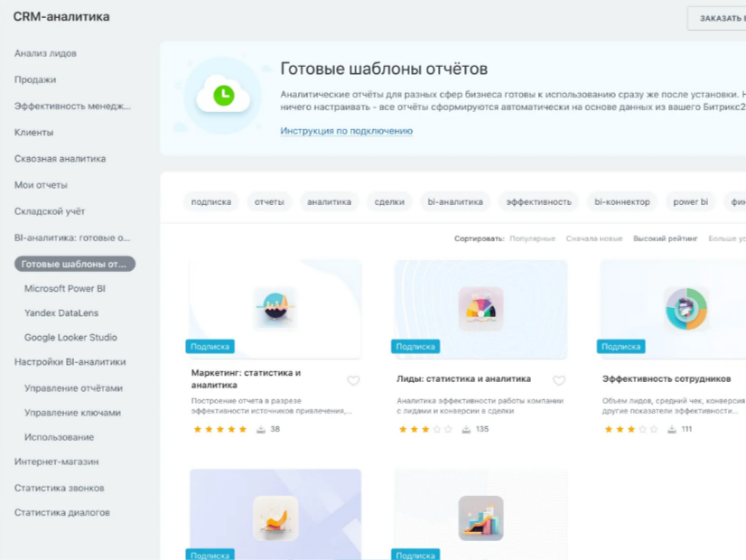The image size is (746, 560).
Task: Favorite the Маркетинг template with heart
Action: tap(353, 380)
